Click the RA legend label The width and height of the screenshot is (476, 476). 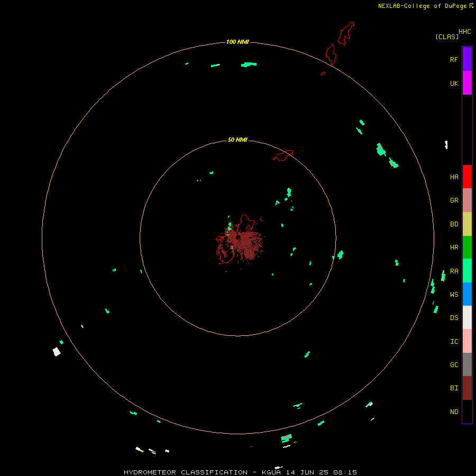point(454,271)
